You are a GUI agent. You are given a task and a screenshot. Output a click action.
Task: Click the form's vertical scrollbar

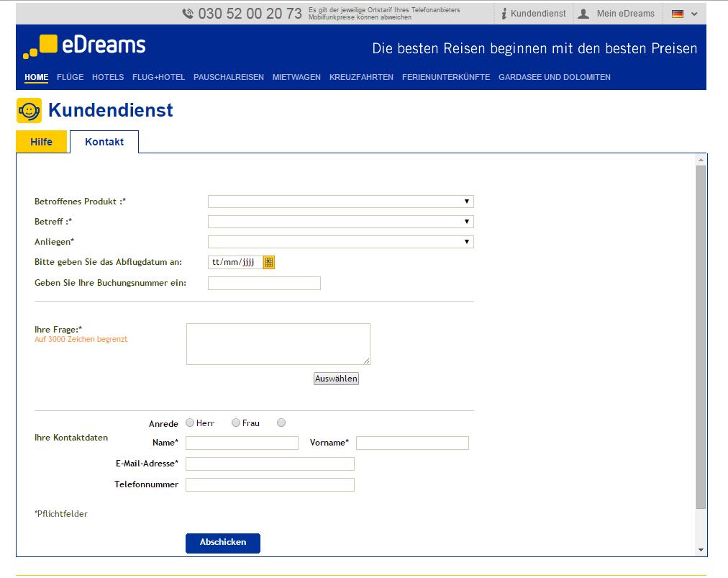701,337
